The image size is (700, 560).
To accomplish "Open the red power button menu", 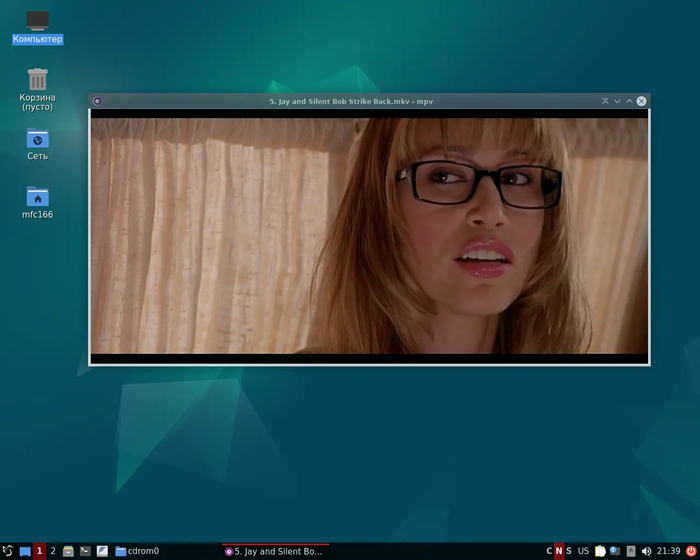I will point(691,551).
